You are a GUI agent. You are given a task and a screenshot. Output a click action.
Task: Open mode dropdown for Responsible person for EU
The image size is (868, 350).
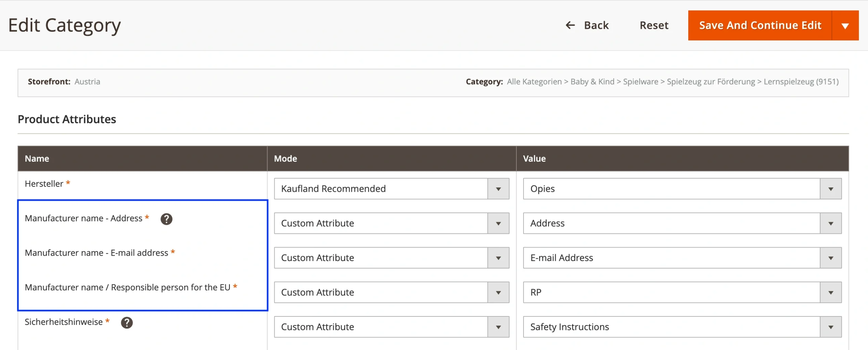pyautogui.click(x=391, y=293)
